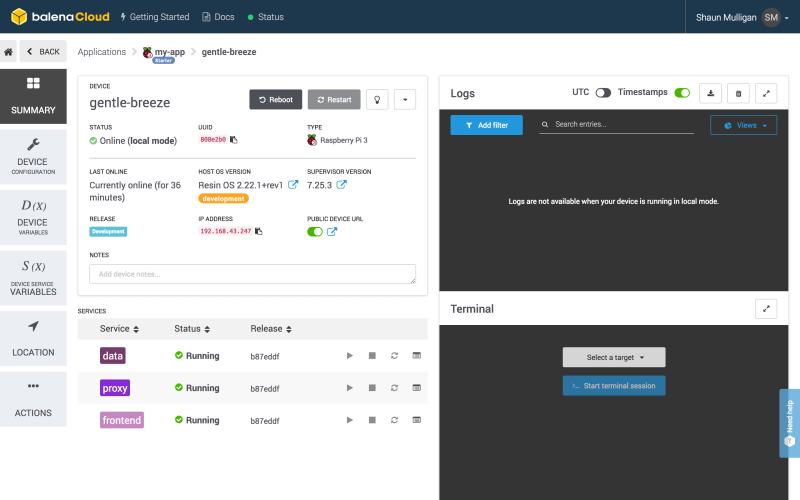Image resolution: width=800 pixels, height=500 pixels.
Task: Click the Add device notes text box
Action: (x=253, y=274)
